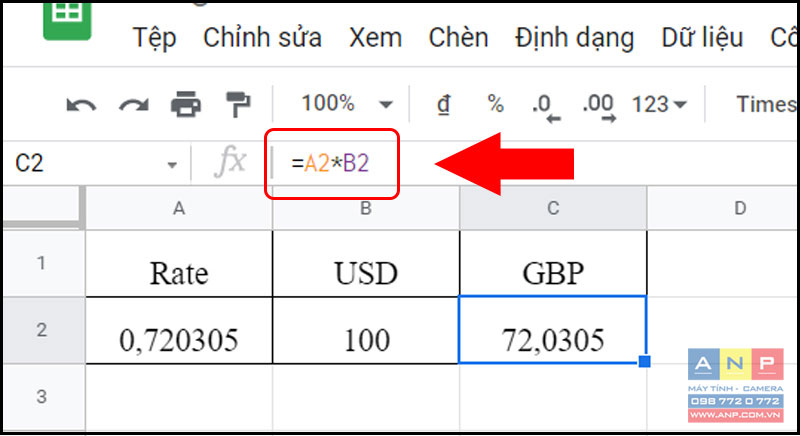Click the C2 name box field
The image size is (800, 436).
pos(96,164)
